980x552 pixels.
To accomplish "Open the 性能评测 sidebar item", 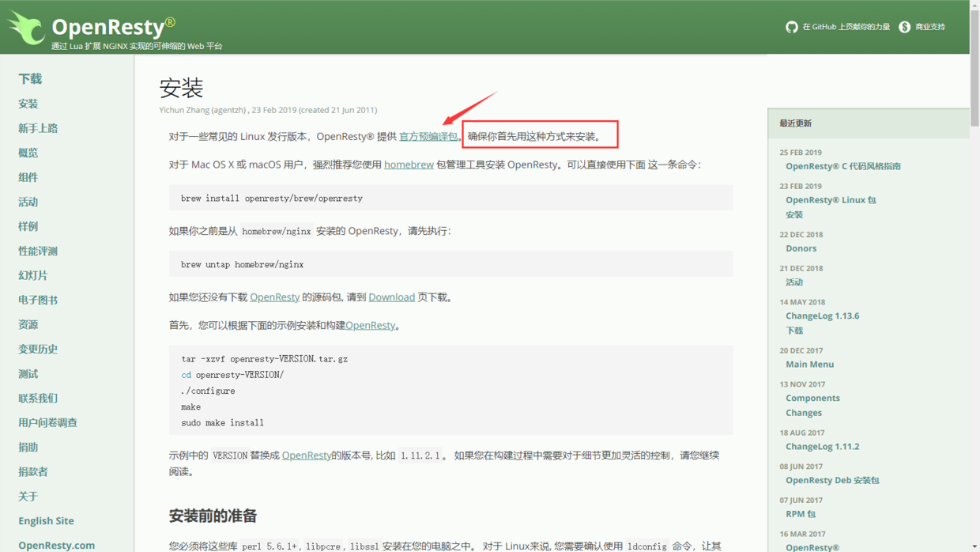I will point(38,251).
